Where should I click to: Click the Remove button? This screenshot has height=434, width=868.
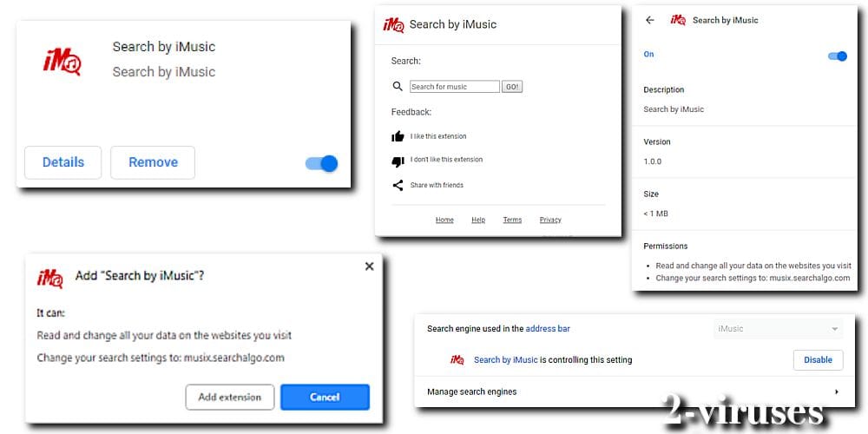[153, 162]
